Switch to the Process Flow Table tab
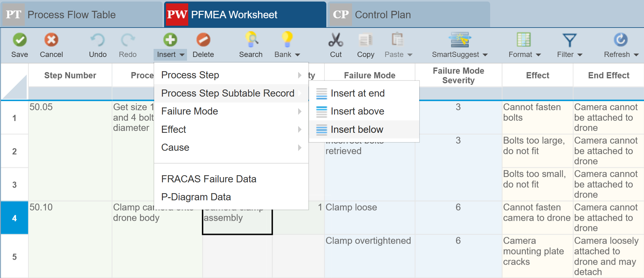644x278 pixels. point(71,15)
